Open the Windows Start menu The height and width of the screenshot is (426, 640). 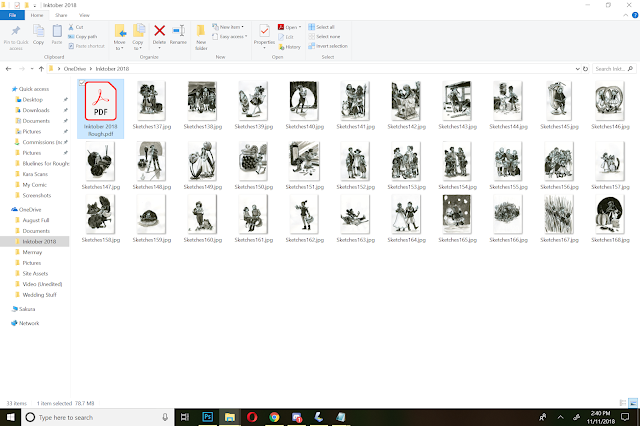pos(10,417)
